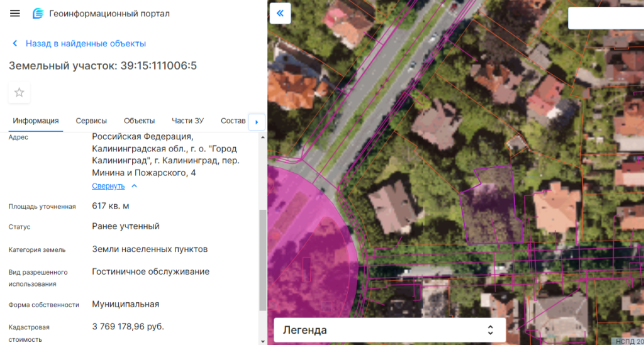Click the info panel's vertical scrollbar

[x=263, y=258]
